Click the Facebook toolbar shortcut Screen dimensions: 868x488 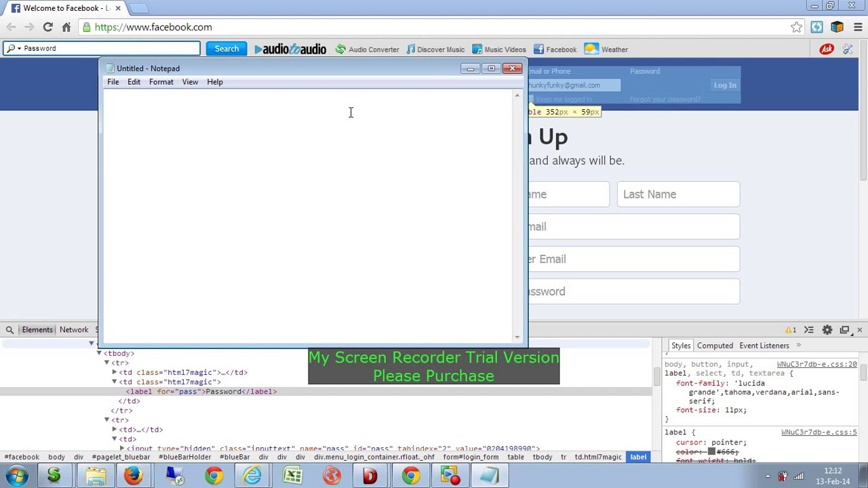(x=555, y=49)
